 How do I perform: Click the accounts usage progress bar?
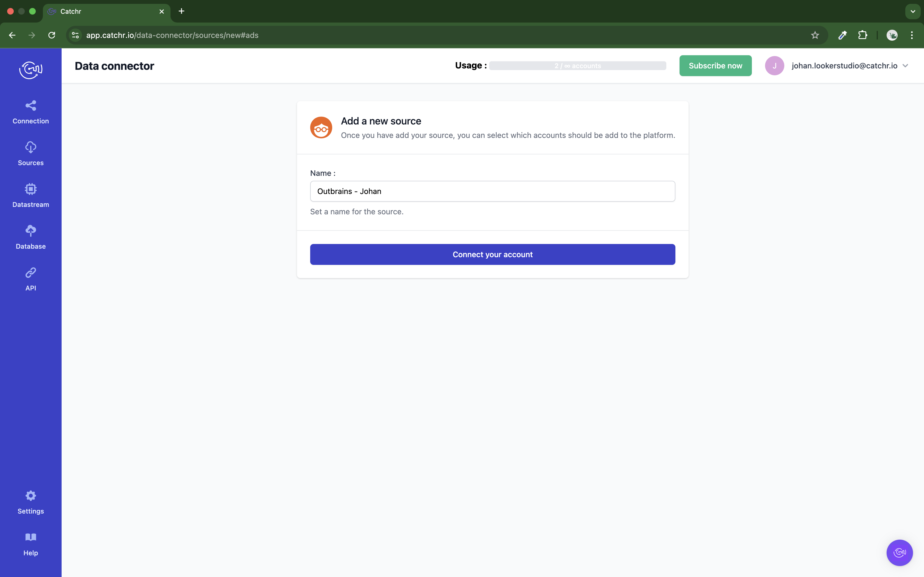pyautogui.click(x=577, y=66)
